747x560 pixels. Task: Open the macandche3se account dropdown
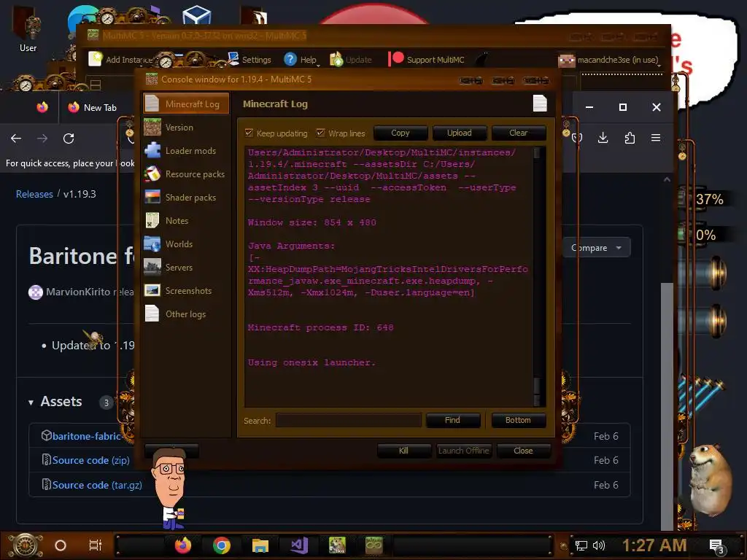coord(610,60)
